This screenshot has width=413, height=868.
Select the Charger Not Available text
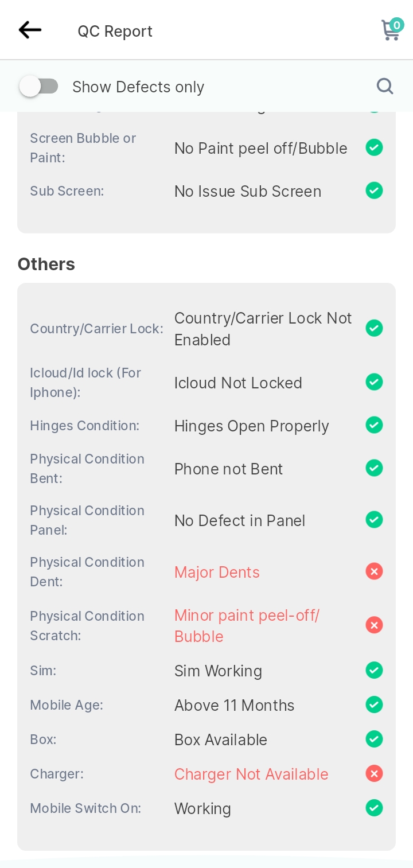point(251,774)
